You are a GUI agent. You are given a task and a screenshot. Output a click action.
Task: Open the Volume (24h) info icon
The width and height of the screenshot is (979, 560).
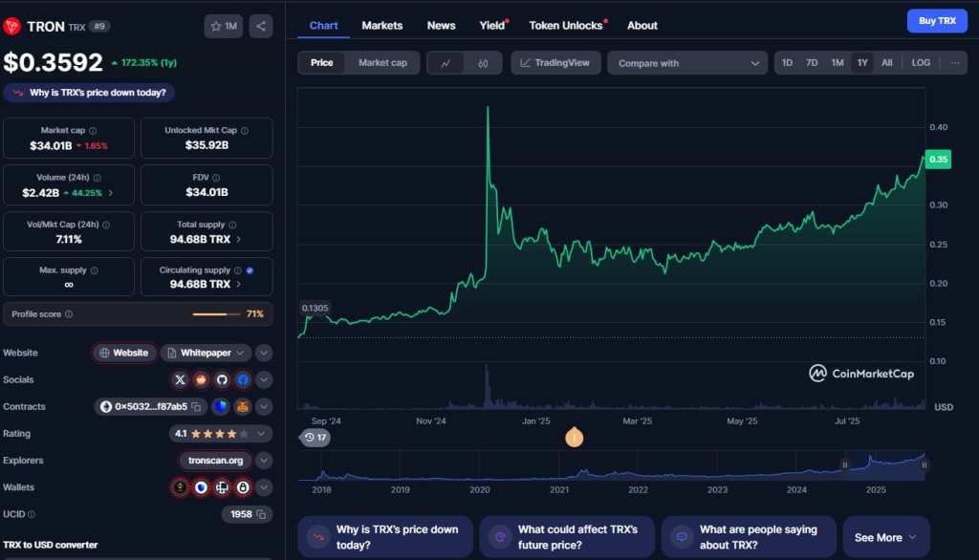pos(97,178)
